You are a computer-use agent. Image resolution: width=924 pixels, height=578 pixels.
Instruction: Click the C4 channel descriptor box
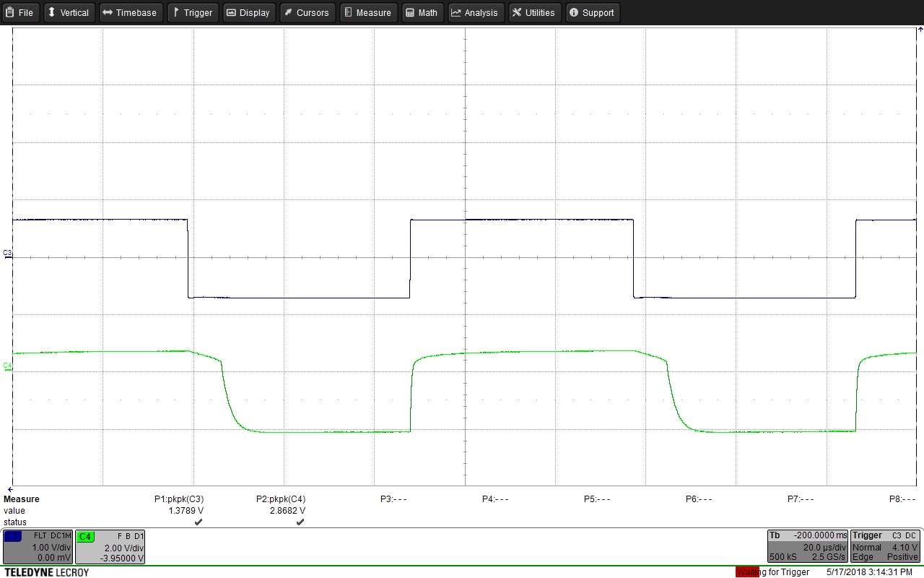coord(110,547)
